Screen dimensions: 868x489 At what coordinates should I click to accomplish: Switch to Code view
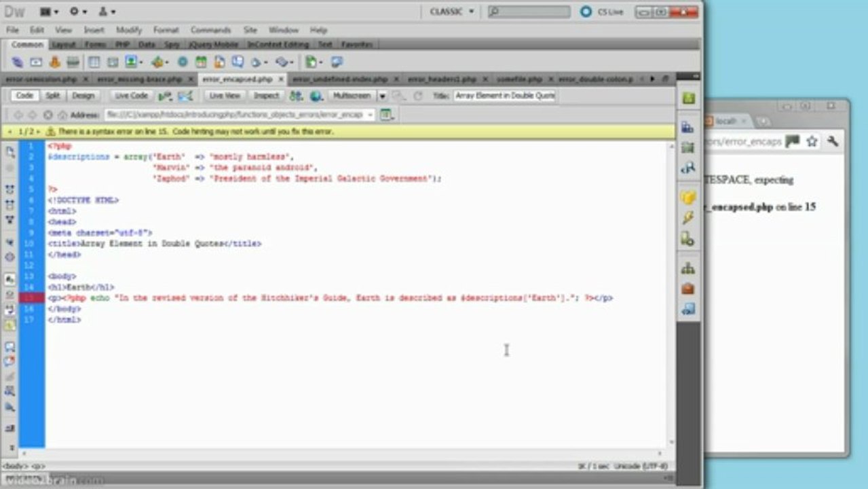click(24, 96)
